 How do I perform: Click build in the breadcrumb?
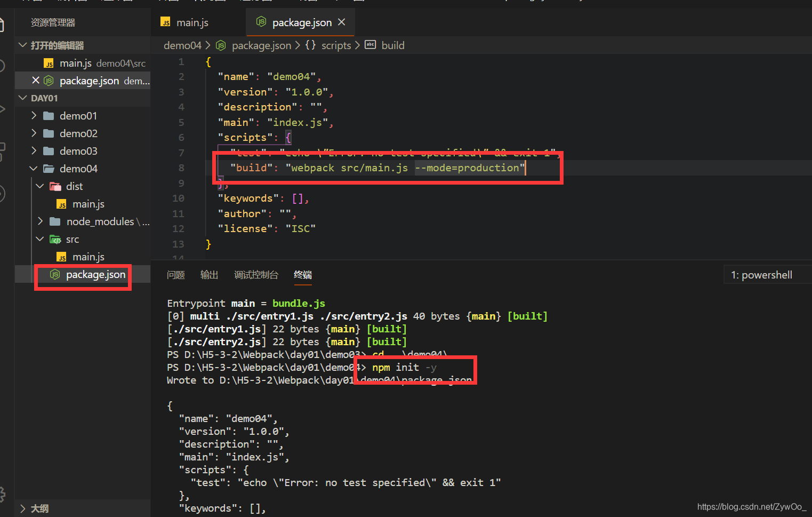point(393,45)
